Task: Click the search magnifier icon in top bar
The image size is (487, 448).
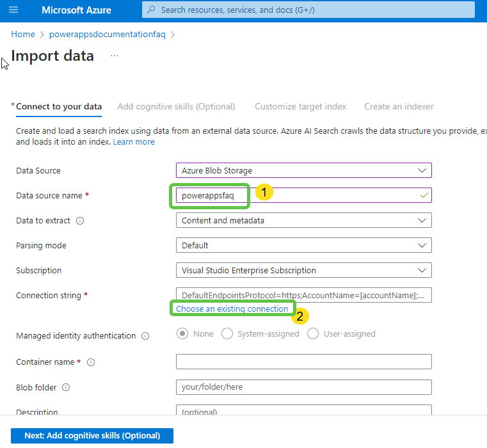Action: 151,10
